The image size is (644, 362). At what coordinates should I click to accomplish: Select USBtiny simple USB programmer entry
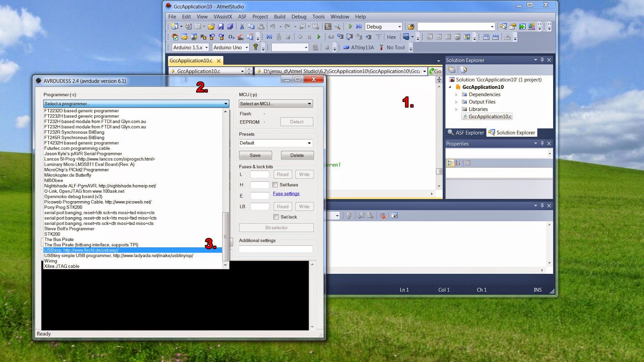[133, 255]
